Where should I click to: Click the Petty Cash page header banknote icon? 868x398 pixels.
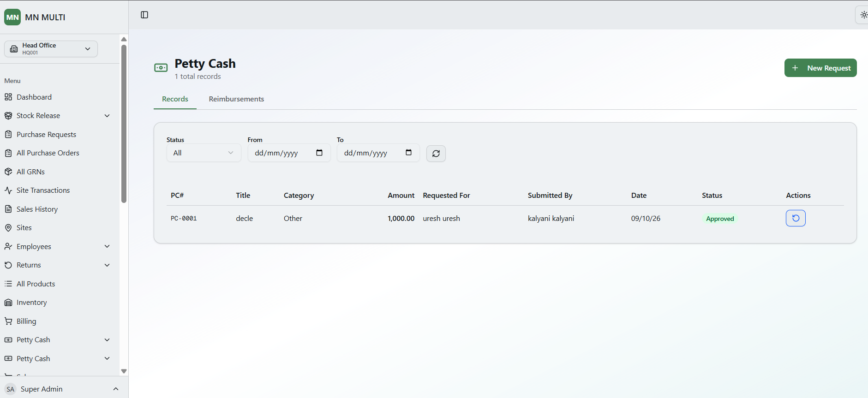tap(161, 68)
